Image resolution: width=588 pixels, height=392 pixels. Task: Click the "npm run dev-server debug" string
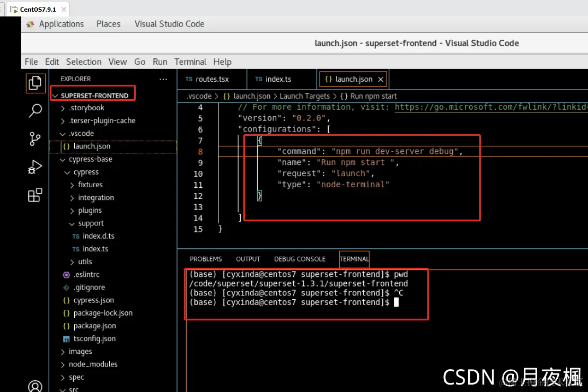[x=395, y=152]
